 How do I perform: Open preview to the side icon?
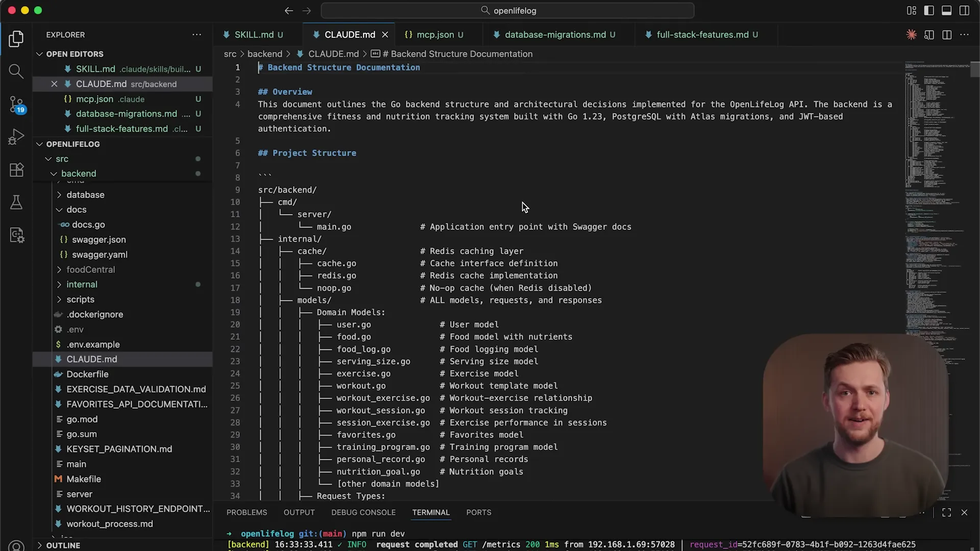(929, 35)
